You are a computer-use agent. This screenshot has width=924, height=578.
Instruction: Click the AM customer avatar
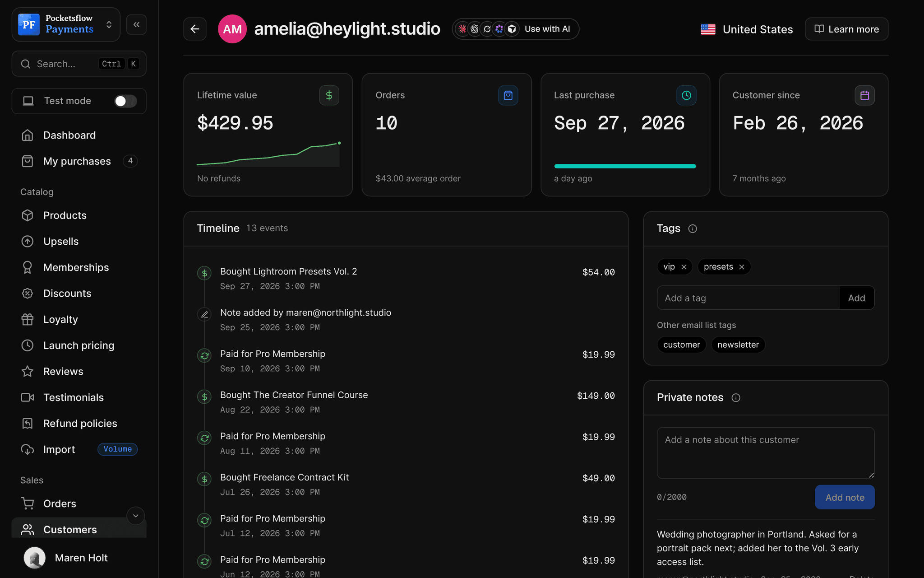point(232,29)
